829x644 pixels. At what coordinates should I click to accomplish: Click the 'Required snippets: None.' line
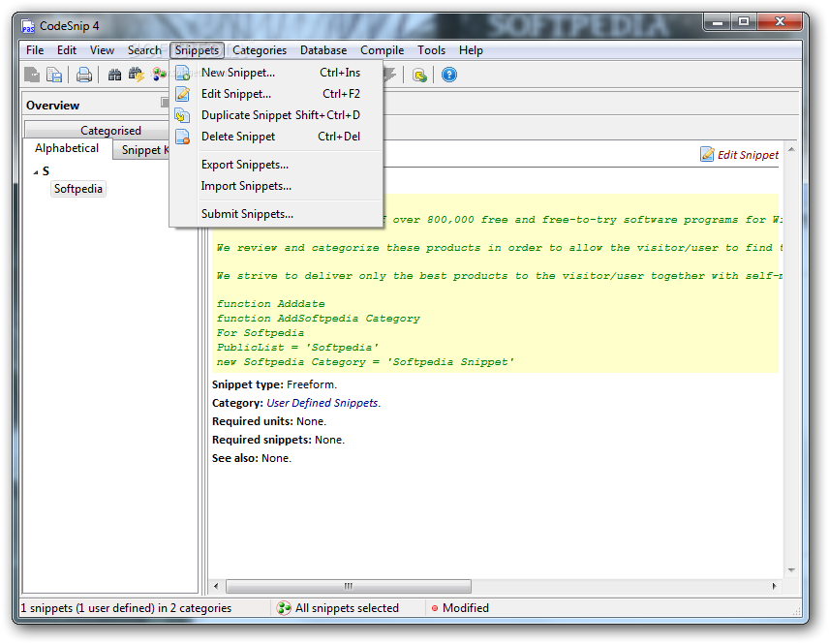[x=278, y=440]
